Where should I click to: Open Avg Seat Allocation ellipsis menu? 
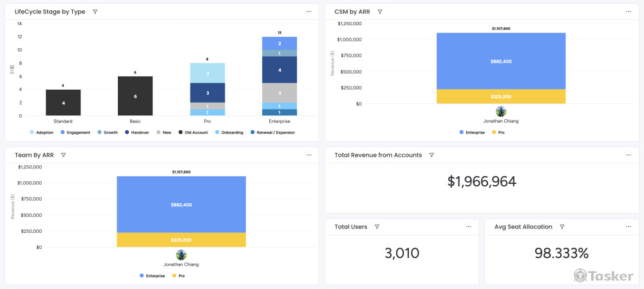(629, 227)
